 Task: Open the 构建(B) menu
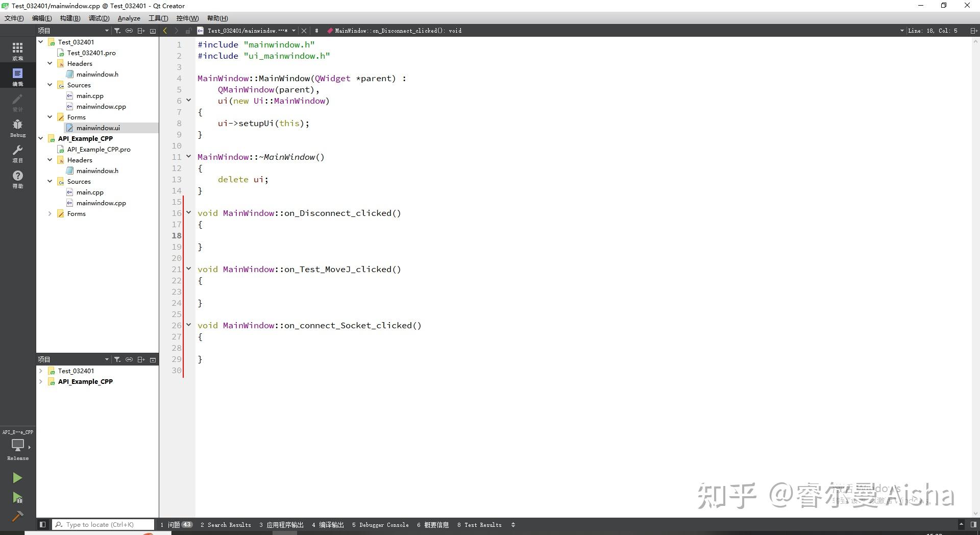70,18
